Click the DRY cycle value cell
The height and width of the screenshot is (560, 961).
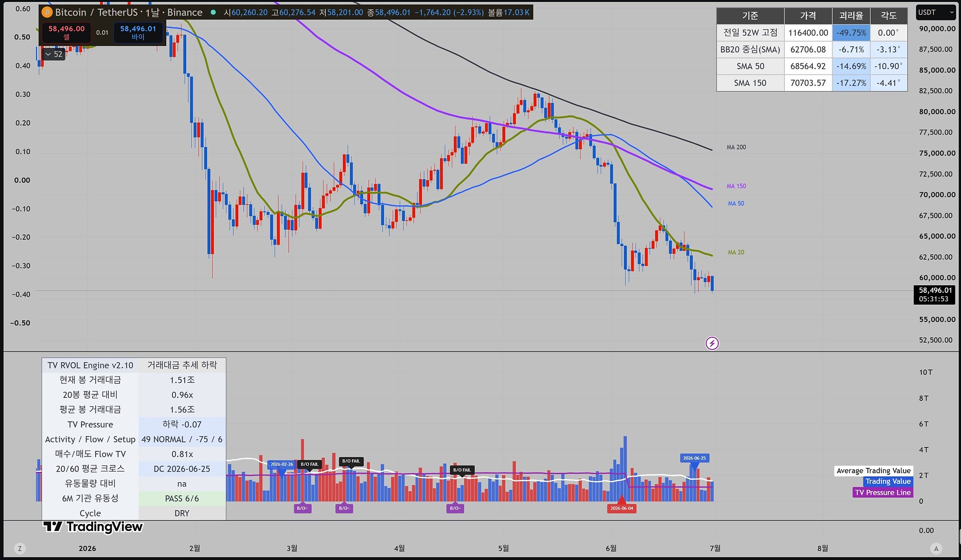[x=182, y=513]
